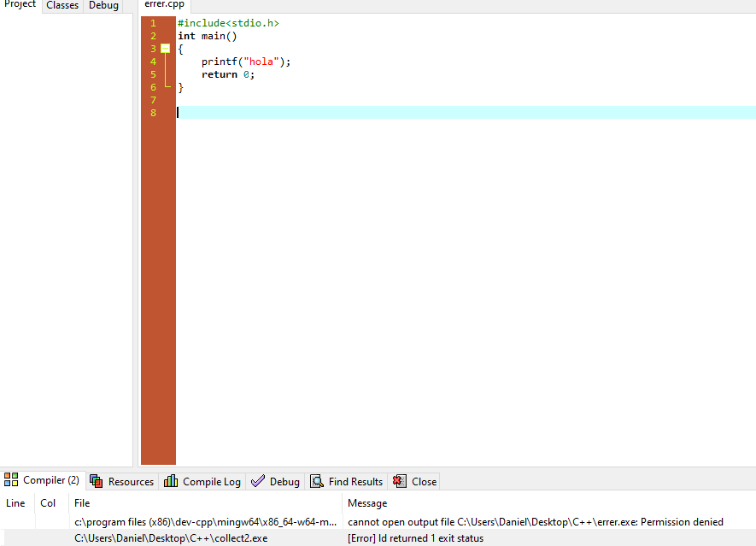Toggle breakpoint on line 4 gutter
756x546 pixels.
pos(152,62)
